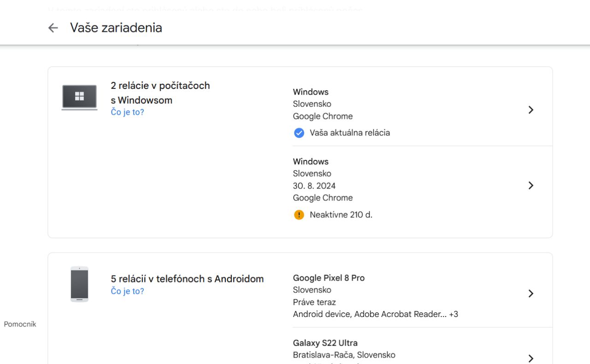Viewport: 590px width, 364px height.
Task: Open "Čo je to?" under Windows sessions
Action: tap(127, 112)
